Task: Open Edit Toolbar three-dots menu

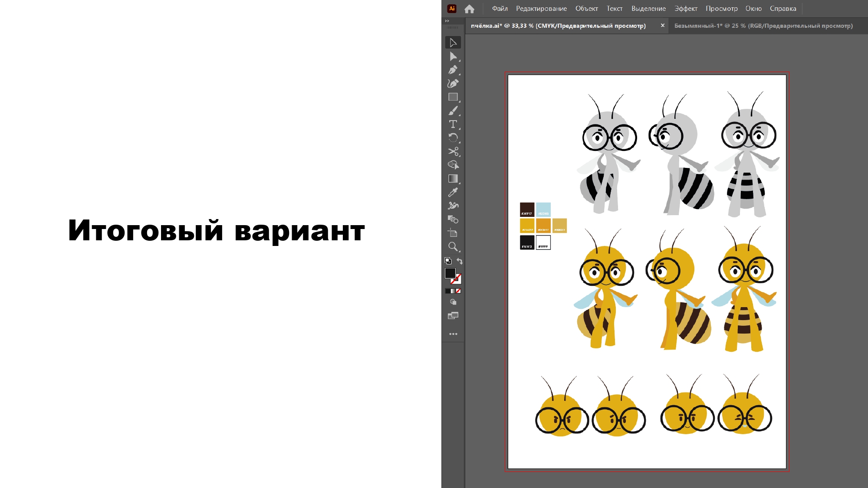Action: pos(453,334)
